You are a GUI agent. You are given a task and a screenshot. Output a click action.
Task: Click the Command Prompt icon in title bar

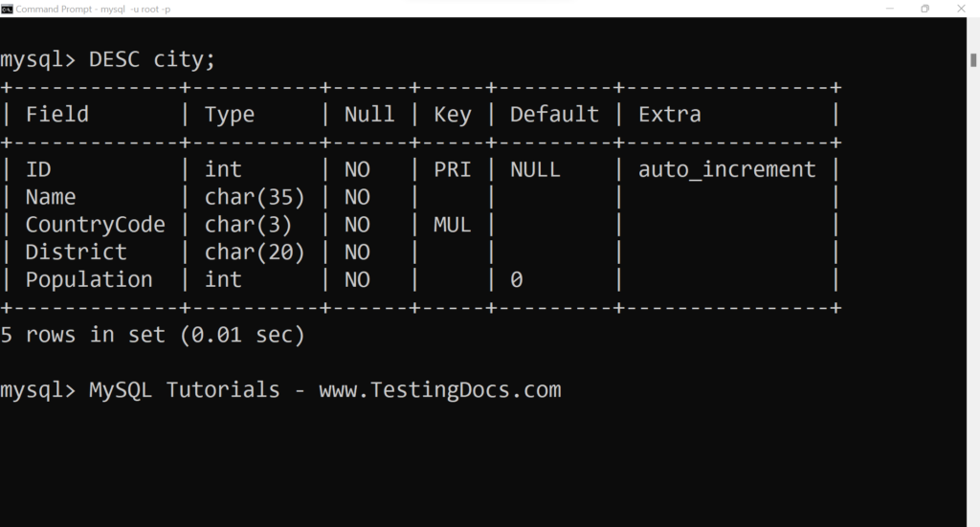(x=8, y=9)
